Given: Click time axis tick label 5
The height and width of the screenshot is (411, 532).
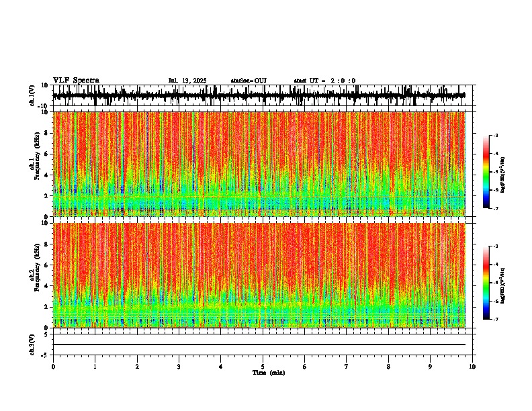Looking at the screenshot, I should pos(263,367).
